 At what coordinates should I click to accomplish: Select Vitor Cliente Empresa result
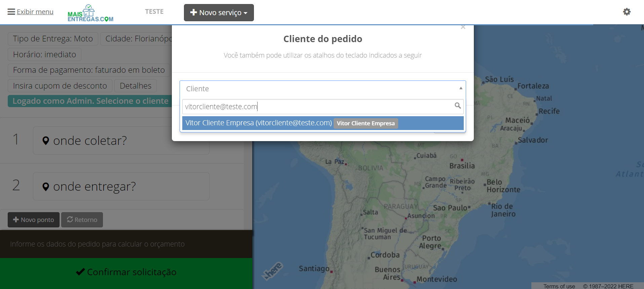click(x=323, y=123)
